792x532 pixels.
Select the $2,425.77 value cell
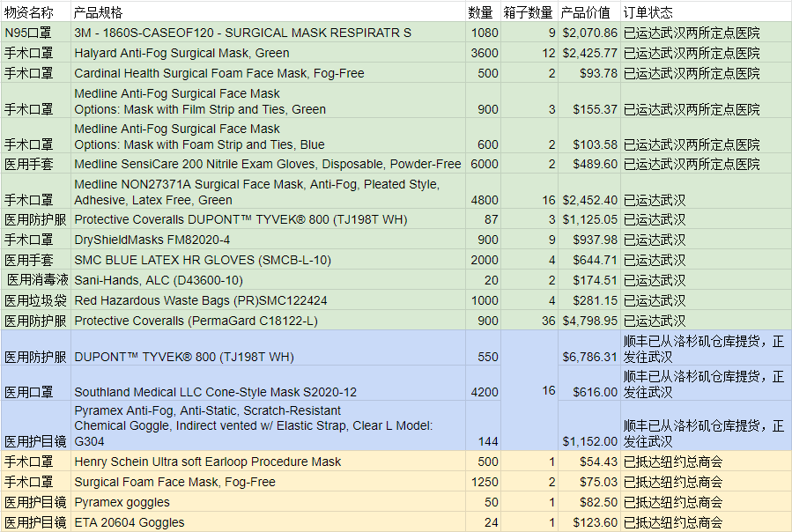click(x=589, y=53)
